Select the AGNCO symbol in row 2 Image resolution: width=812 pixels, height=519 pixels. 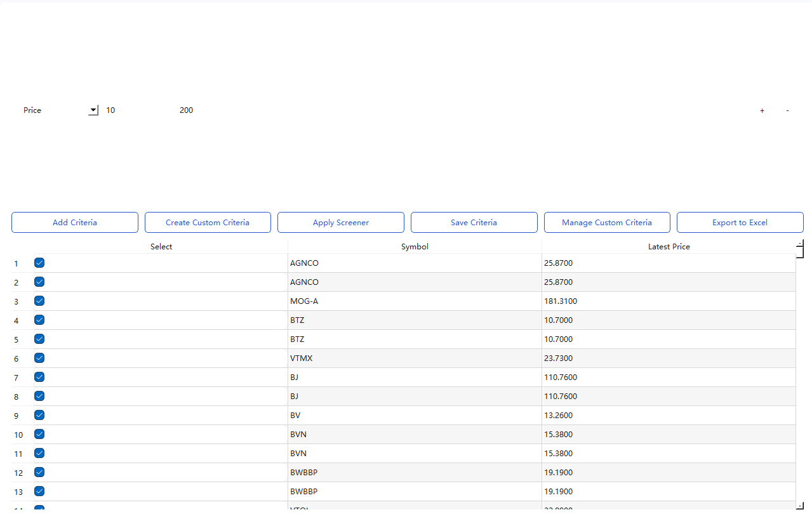coord(415,282)
